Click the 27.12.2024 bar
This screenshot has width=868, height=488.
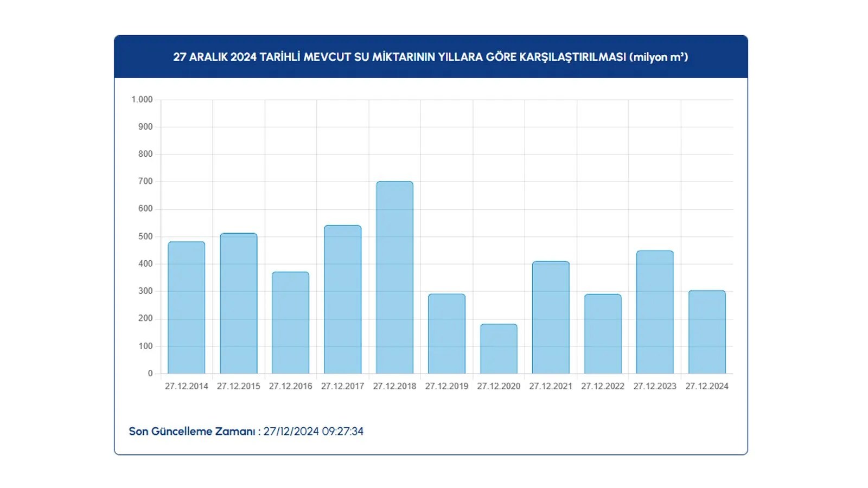[707, 332]
